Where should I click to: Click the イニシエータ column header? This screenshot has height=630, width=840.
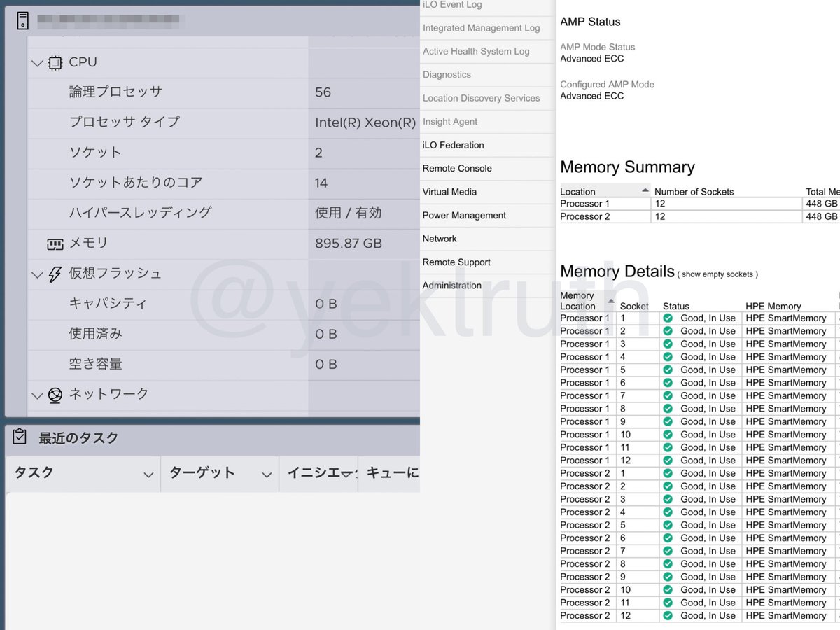click(323, 473)
